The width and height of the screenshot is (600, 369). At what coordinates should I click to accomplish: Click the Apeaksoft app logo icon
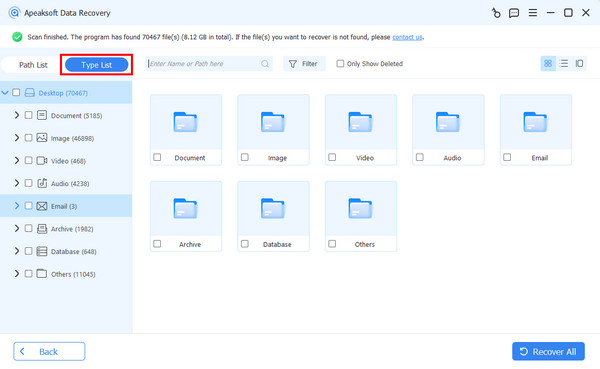(x=14, y=13)
